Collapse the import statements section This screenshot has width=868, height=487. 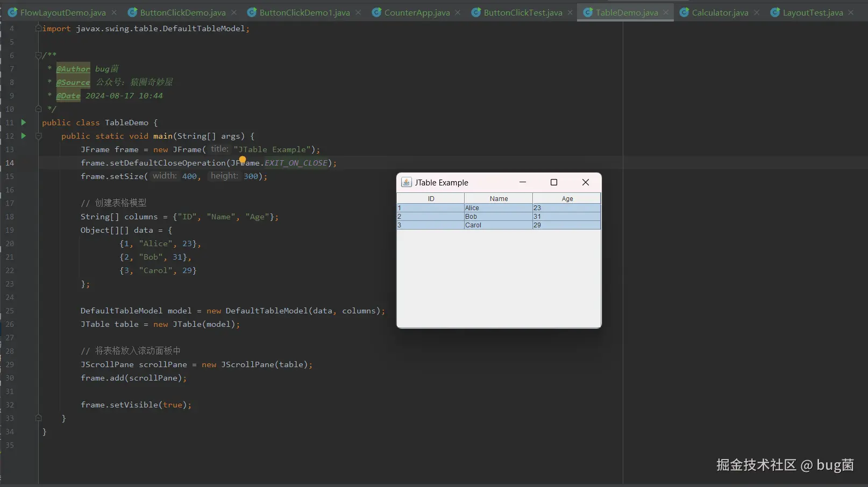[38, 28]
